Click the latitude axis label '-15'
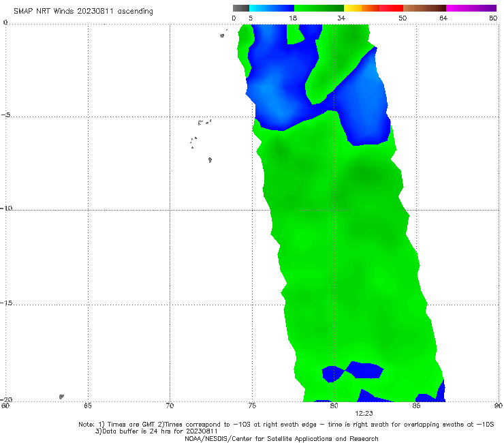Image resolution: width=504 pixels, height=443 pixels. click(x=6, y=303)
